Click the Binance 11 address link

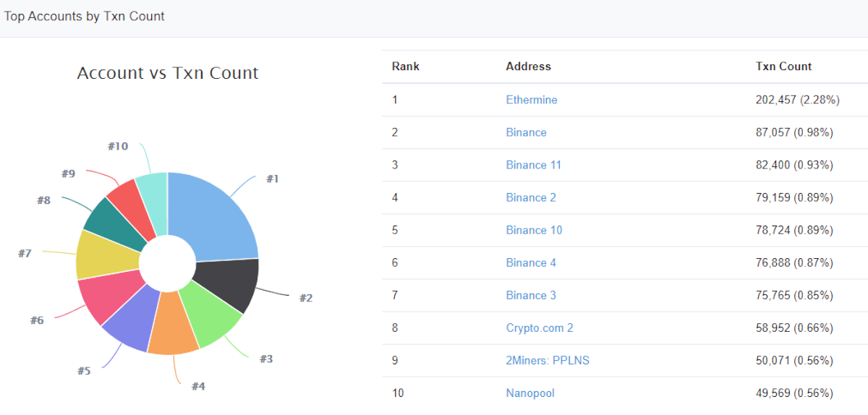click(533, 165)
